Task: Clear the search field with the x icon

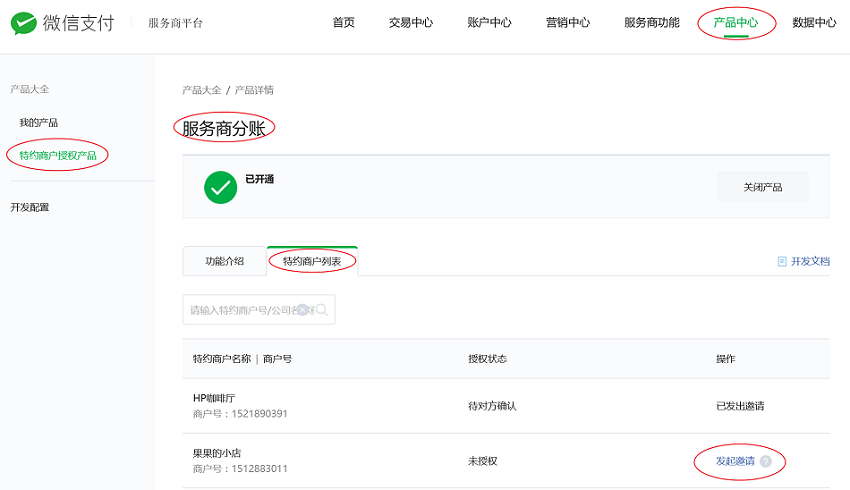Action: (302, 310)
